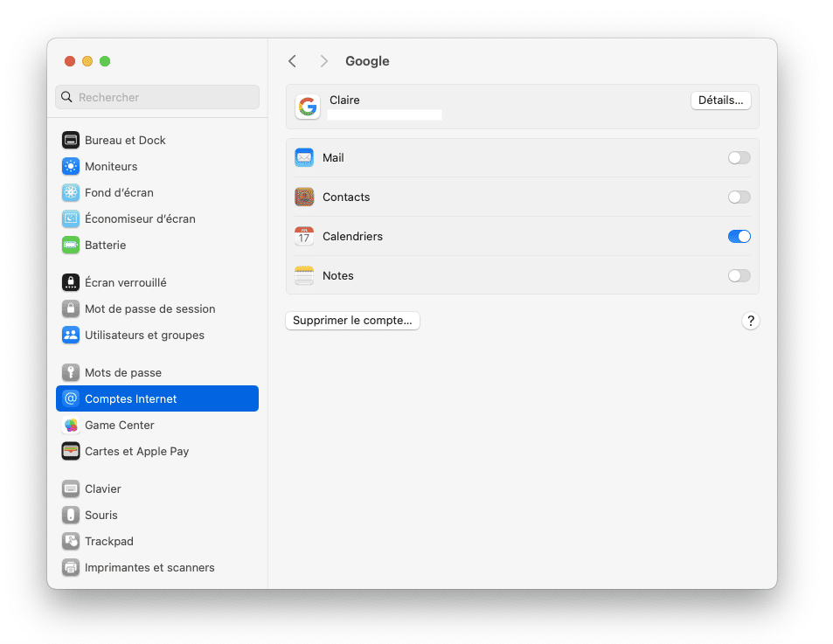Click the Contacts label text
Viewport: 833px width, 644px height.
(x=346, y=197)
